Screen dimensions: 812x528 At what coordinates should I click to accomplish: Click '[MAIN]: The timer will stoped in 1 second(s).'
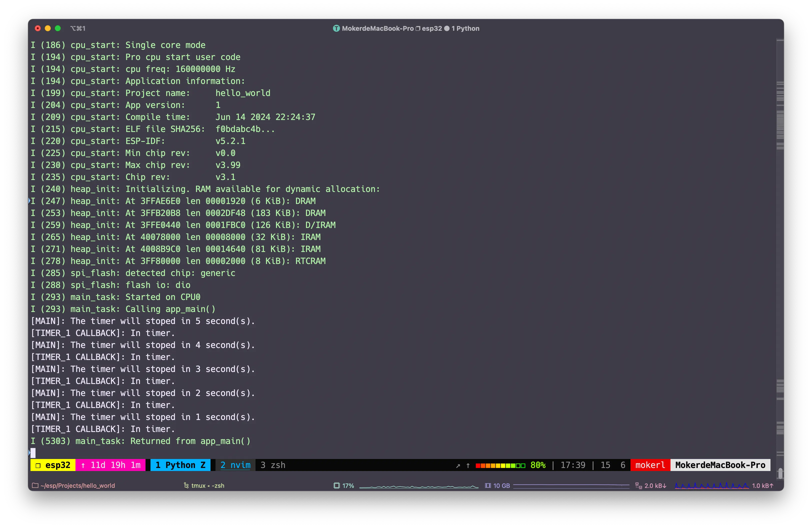(x=143, y=417)
